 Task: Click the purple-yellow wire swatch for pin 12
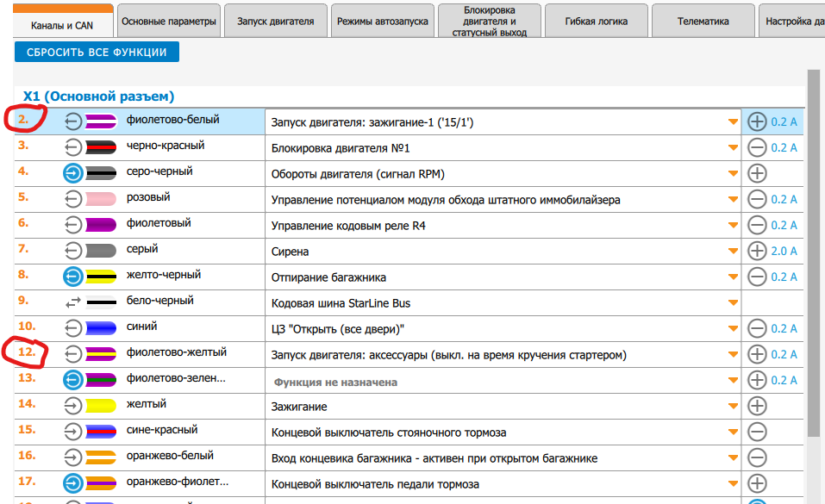(x=102, y=354)
